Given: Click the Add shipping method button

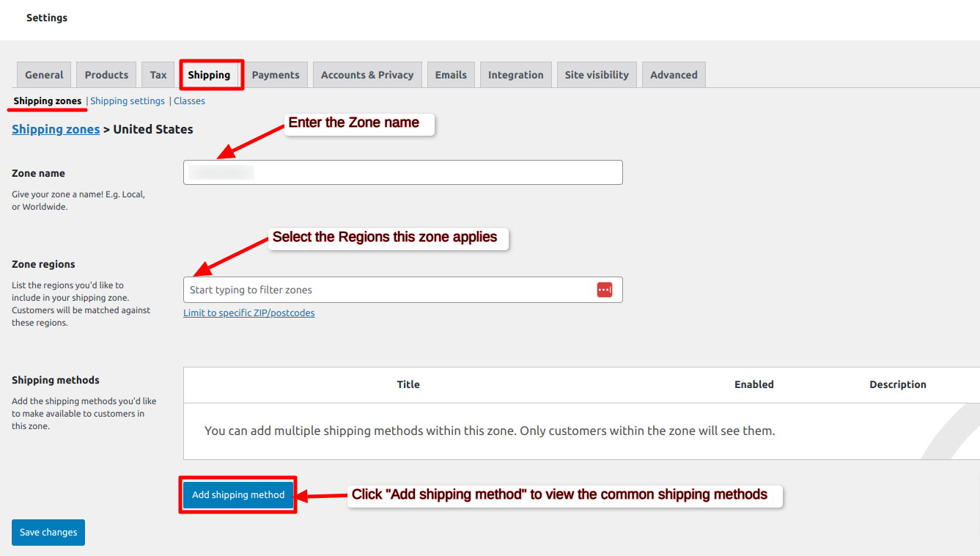Looking at the screenshot, I should click(x=237, y=494).
